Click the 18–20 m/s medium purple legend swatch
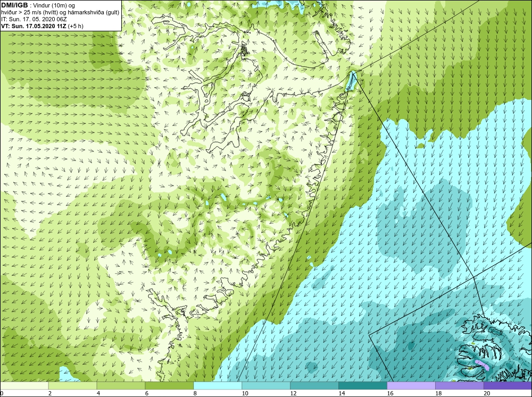The width and height of the screenshot is (532, 397). coord(460,385)
